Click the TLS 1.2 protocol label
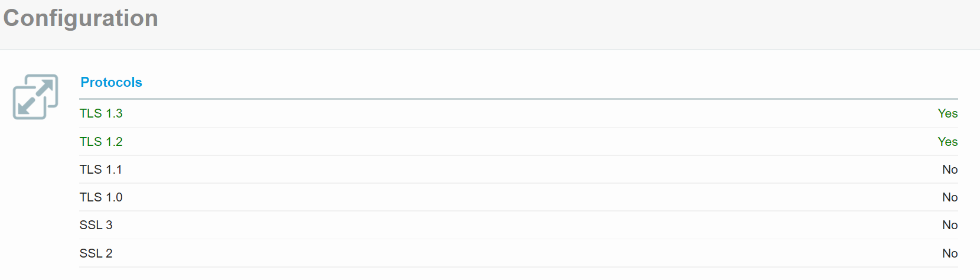This screenshot has height=280, width=980. pyautogui.click(x=101, y=142)
